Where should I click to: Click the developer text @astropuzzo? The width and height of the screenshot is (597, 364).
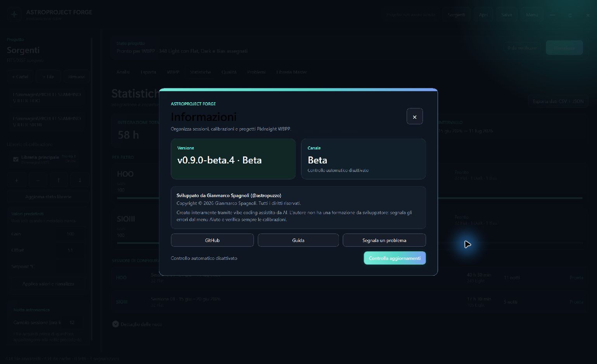(x=266, y=196)
